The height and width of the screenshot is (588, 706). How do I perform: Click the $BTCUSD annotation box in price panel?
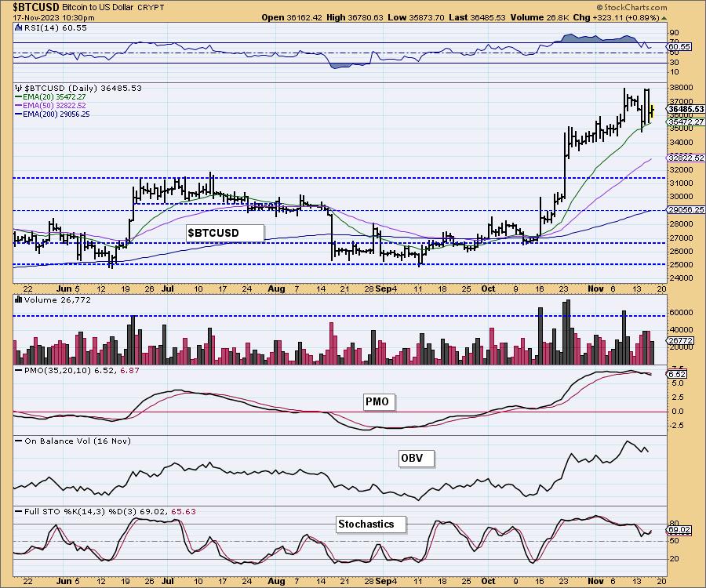(224, 233)
